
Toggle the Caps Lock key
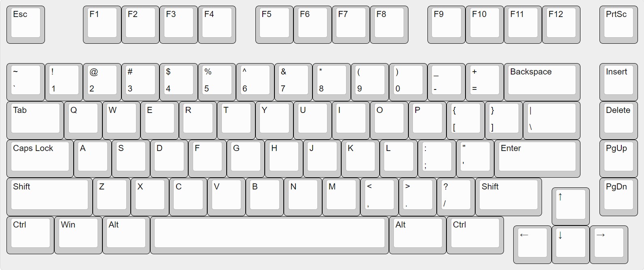[40, 159]
